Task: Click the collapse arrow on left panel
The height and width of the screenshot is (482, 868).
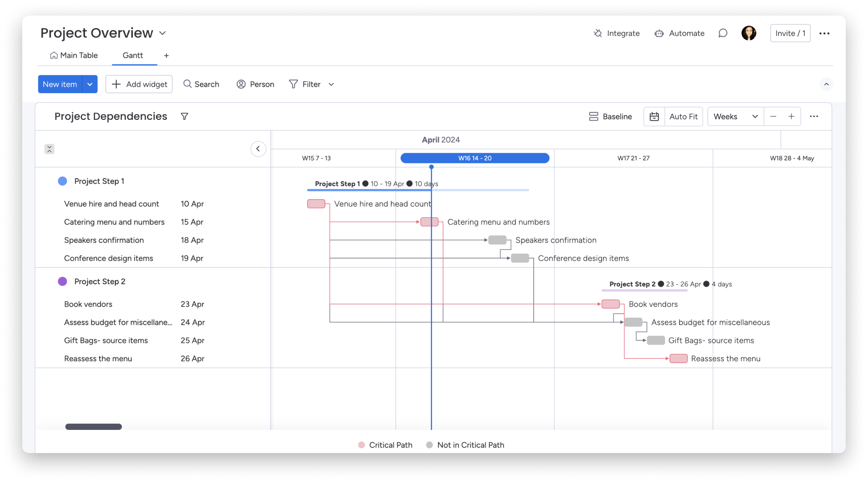Action: point(259,148)
